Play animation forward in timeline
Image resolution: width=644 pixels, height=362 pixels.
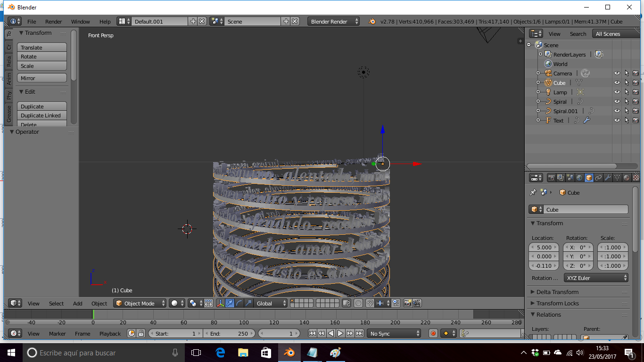pyautogui.click(x=340, y=333)
